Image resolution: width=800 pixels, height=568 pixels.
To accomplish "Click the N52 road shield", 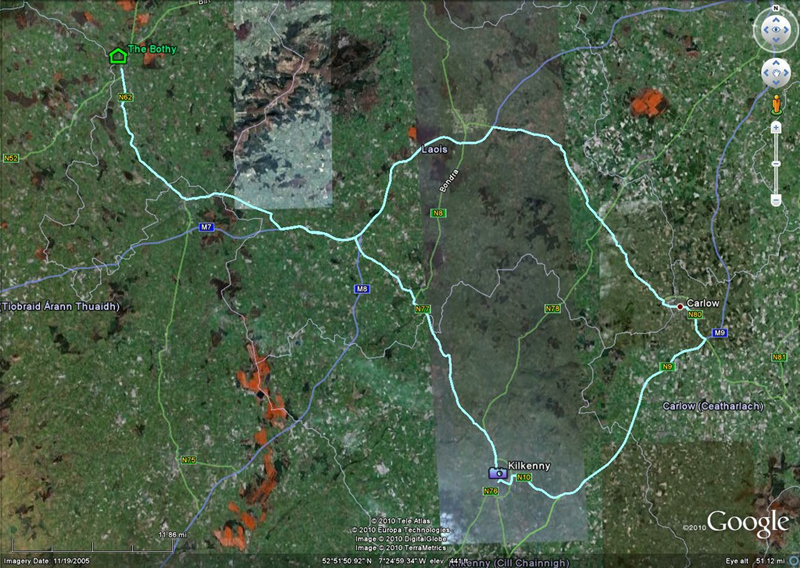I will tap(11, 158).
